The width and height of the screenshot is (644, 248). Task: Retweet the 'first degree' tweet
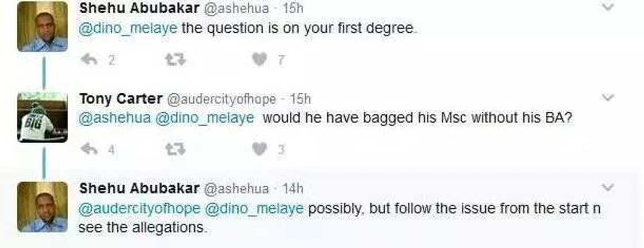coord(174,59)
